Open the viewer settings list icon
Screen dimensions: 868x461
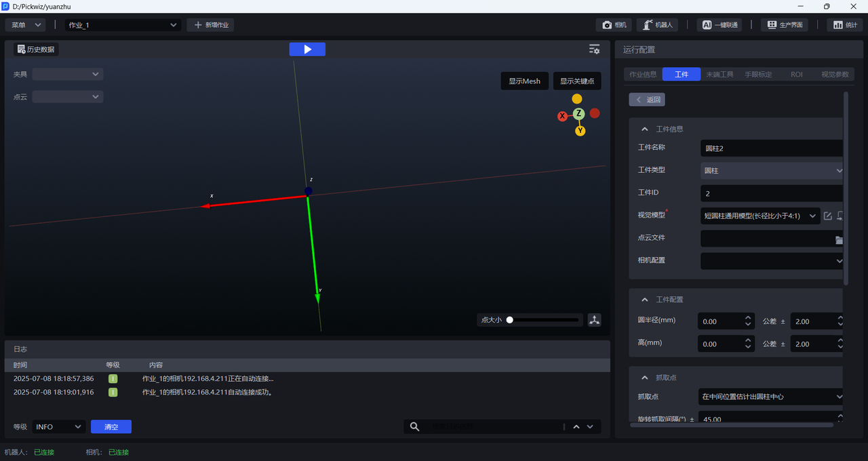[x=594, y=49]
